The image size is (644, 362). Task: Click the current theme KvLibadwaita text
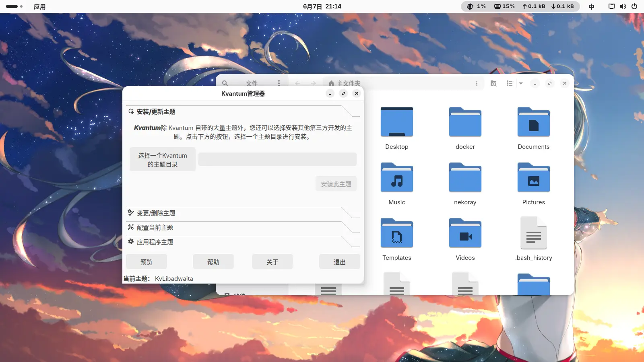[174, 279]
